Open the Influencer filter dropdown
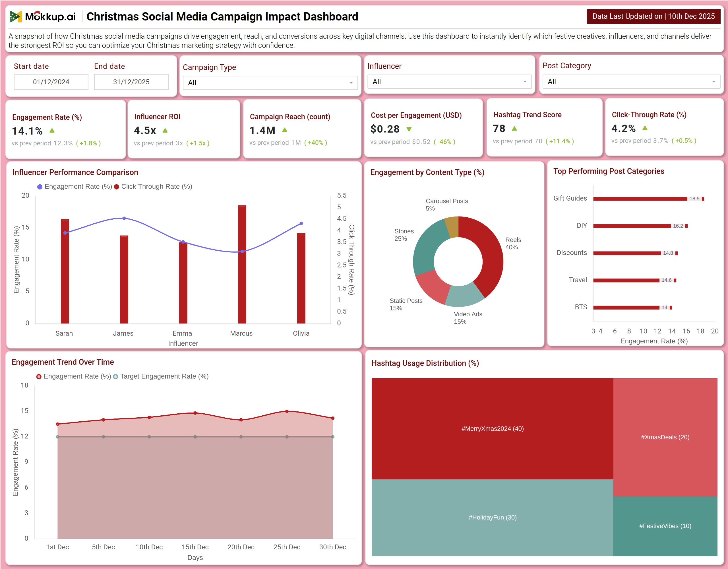 (449, 82)
